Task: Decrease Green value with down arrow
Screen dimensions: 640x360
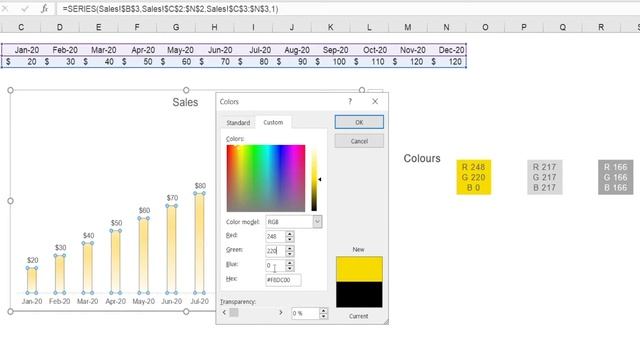Action: (290, 253)
